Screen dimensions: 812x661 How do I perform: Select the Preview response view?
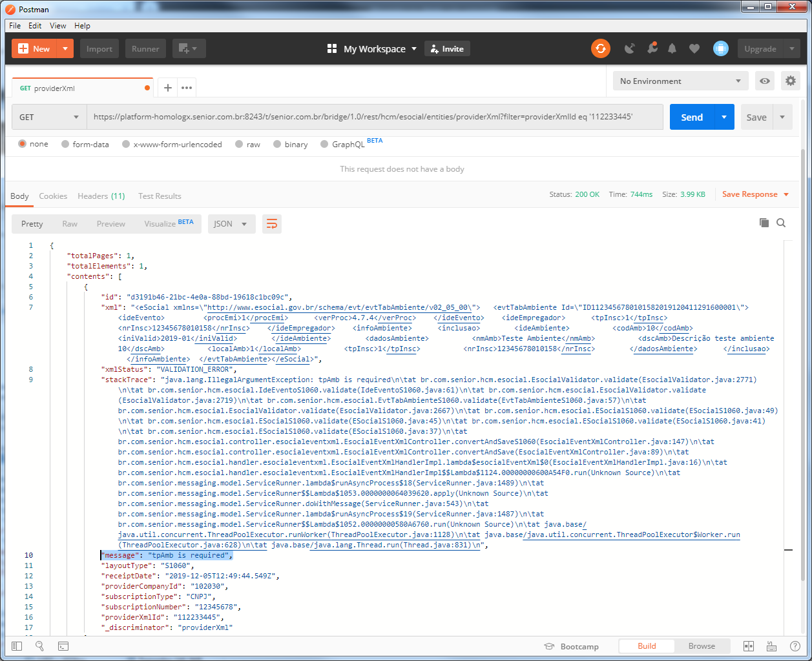tap(111, 224)
